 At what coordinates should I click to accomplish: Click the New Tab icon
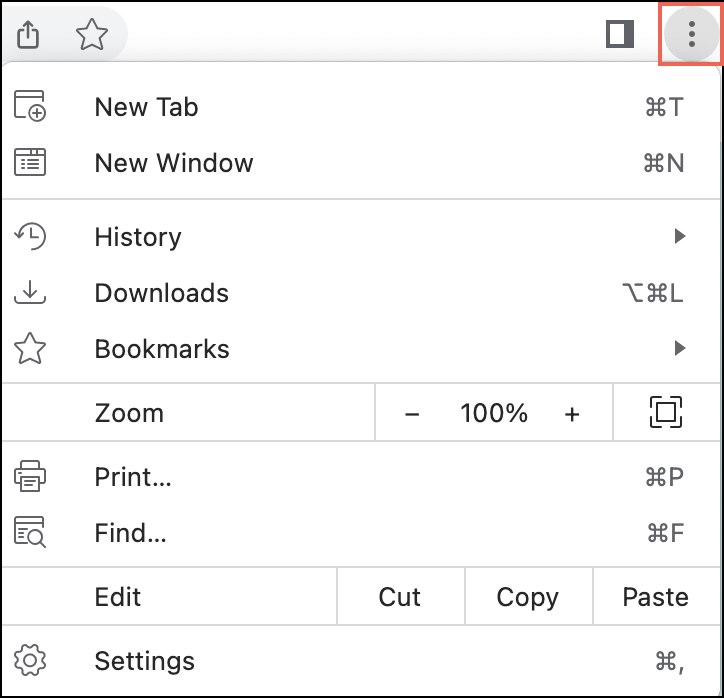(30, 107)
